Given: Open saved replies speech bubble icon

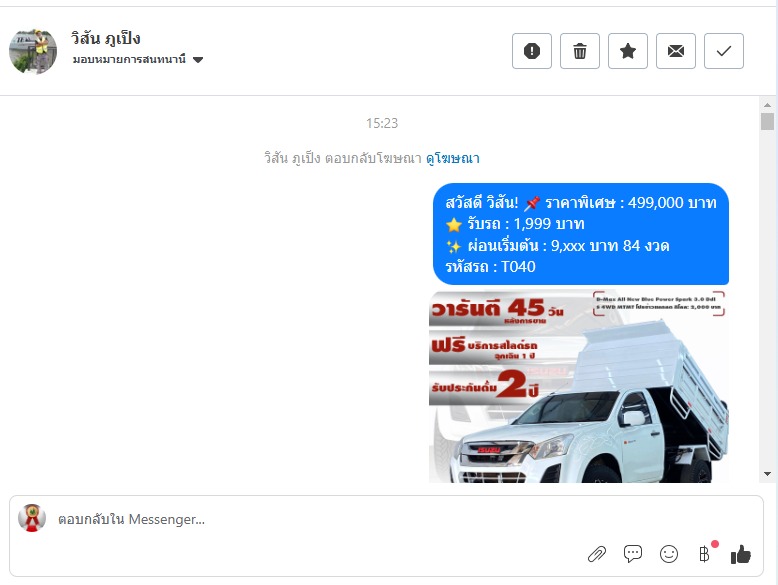Looking at the screenshot, I should (633, 554).
